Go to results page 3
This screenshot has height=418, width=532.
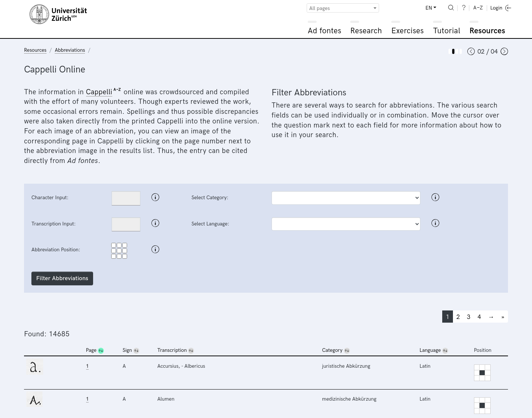pyautogui.click(x=468, y=317)
